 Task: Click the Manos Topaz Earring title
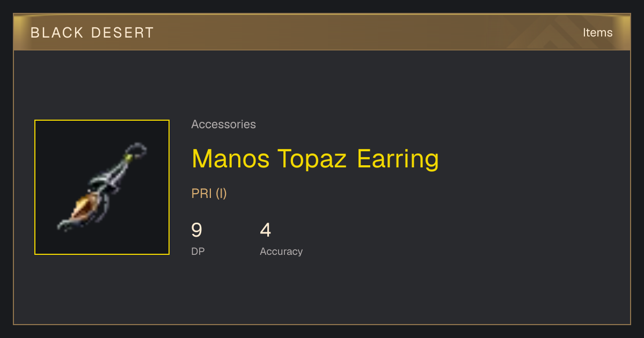(x=315, y=158)
